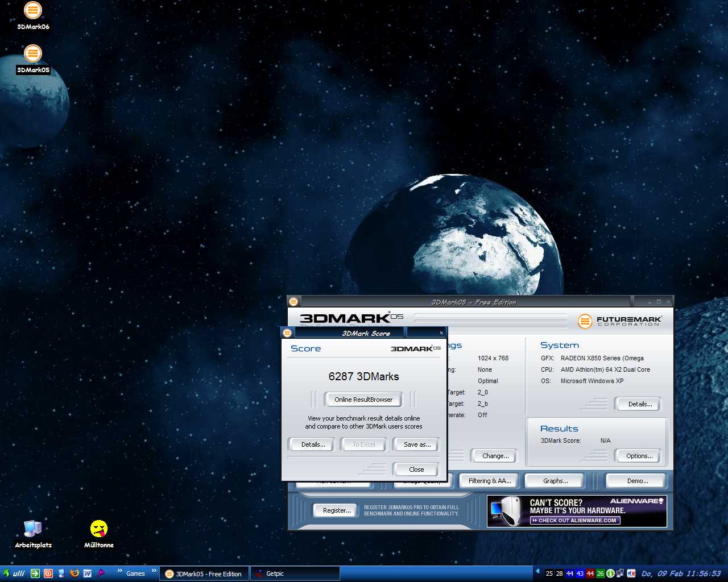Click the disabled To Excel button

pyautogui.click(x=363, y=444)
